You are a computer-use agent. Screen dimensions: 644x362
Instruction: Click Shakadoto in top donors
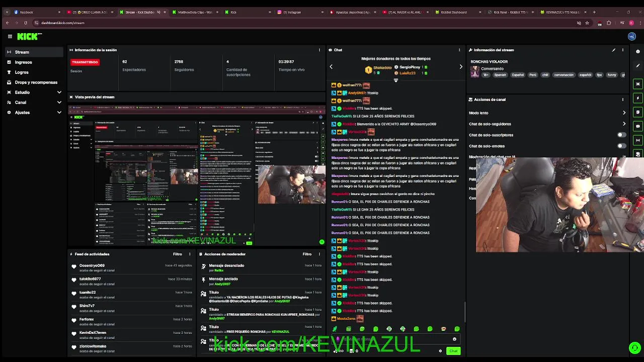click(x=382, y=67)
